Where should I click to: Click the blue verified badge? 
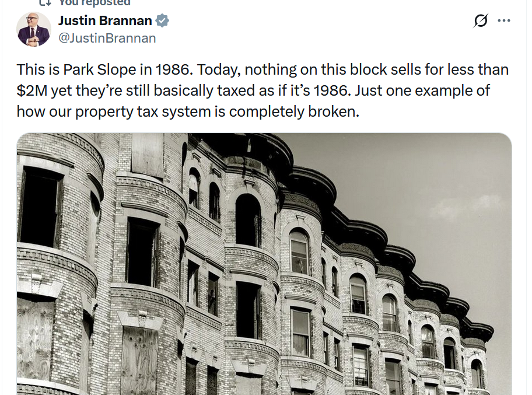pyautogui.click(x=162, y=21)
